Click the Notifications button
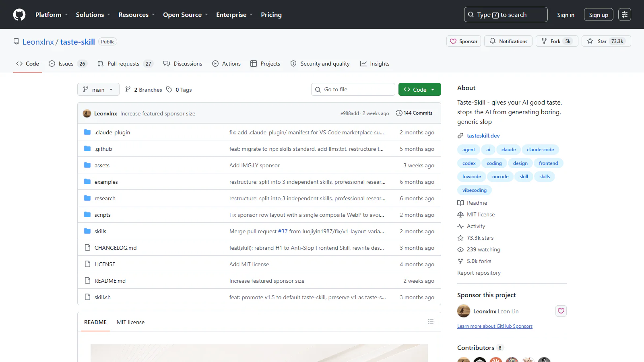Screen dimensions: 644x362 [x=508, y=41]
